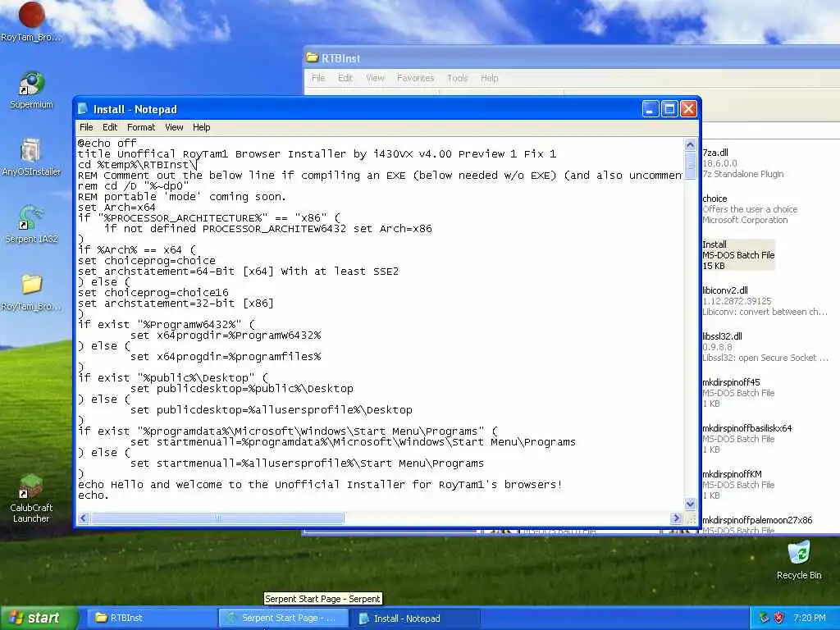Open Favorites menu in RTBInst window
This screenshot has height=630, width=840.
click(x=415, y=78)
